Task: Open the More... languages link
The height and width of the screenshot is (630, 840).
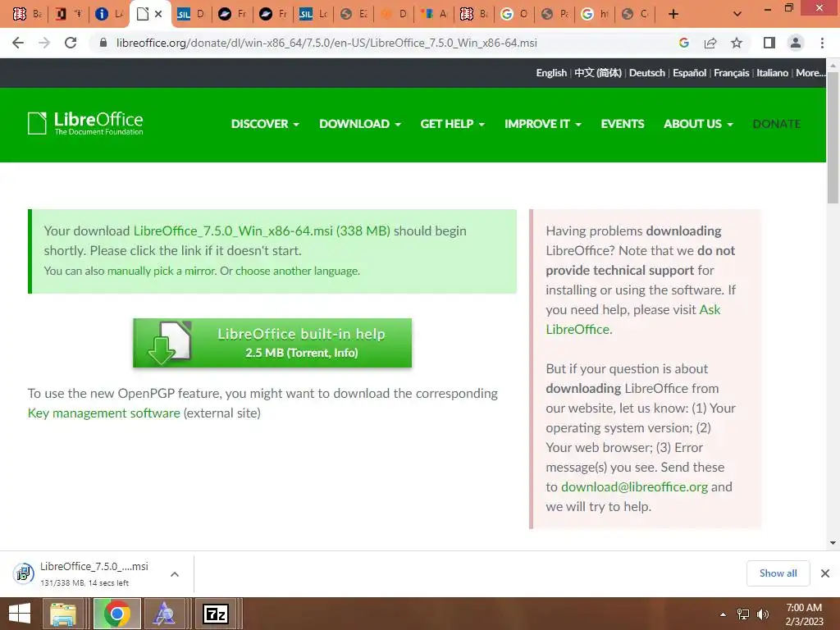Action: click(810, 73)
